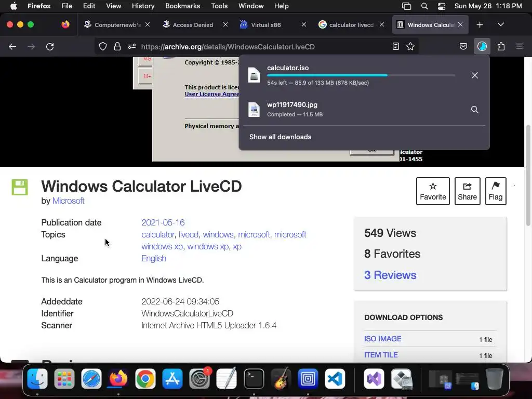Switch to Computernewb's tab
The width and height of the screenshot is (532, 399).
click(117, 25)
